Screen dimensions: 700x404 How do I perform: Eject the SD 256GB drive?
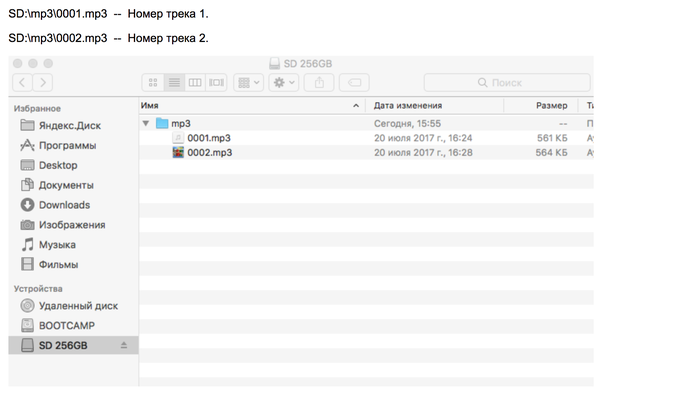click(x=124, y=345)
